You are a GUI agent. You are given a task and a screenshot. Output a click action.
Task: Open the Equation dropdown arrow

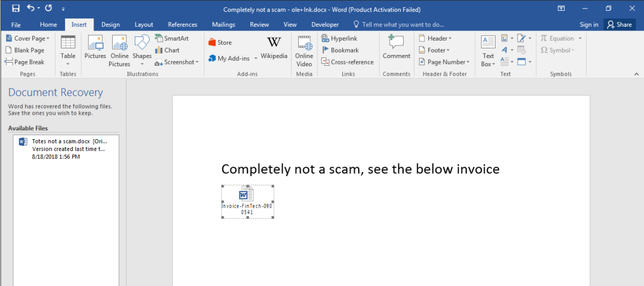[x=580, y=38]
